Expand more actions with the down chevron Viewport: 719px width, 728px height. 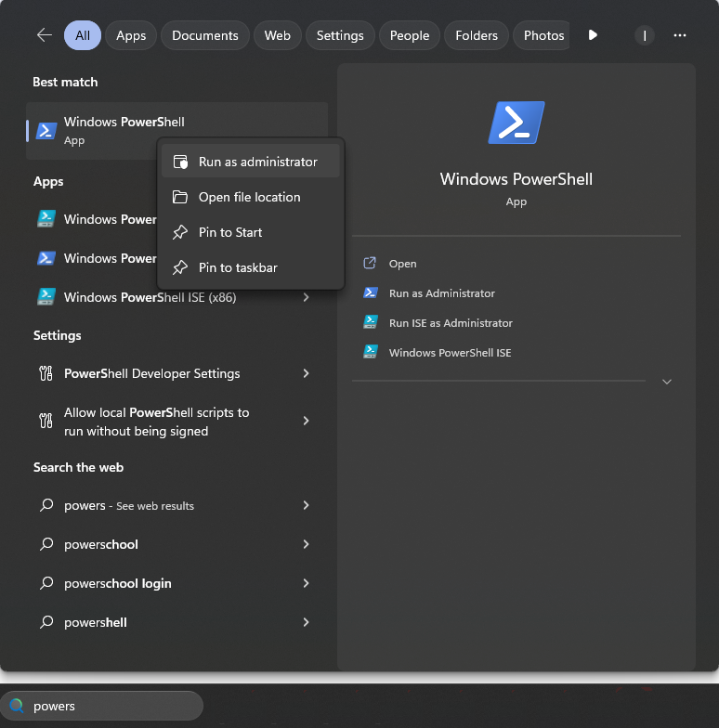pos(667,382)
